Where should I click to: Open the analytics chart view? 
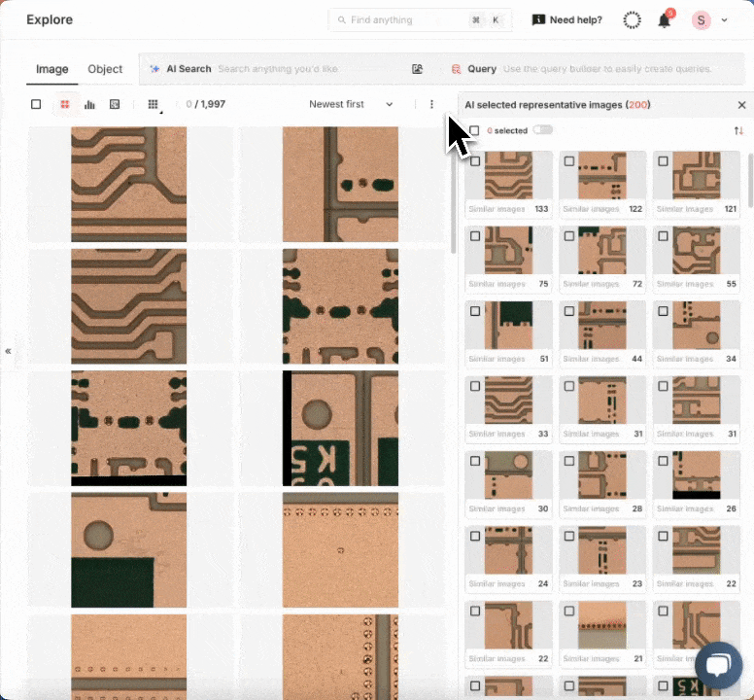pos(89,104)
